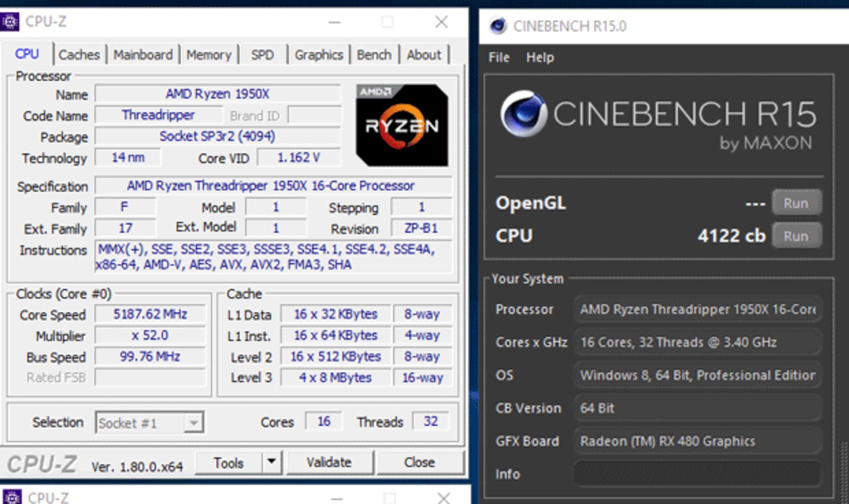Viewport: 849px width, 504px height.
Task: Click the AMD Ryzen logo image
Action: (402, 125)
